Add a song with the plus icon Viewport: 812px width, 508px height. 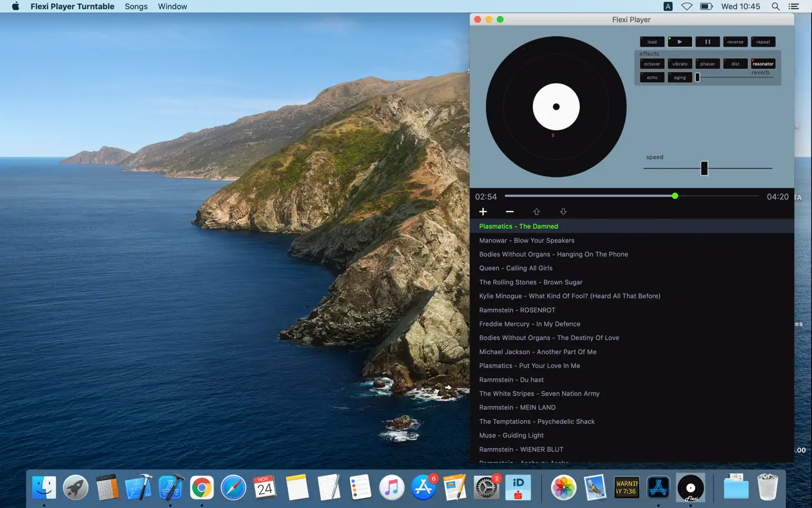483,212
